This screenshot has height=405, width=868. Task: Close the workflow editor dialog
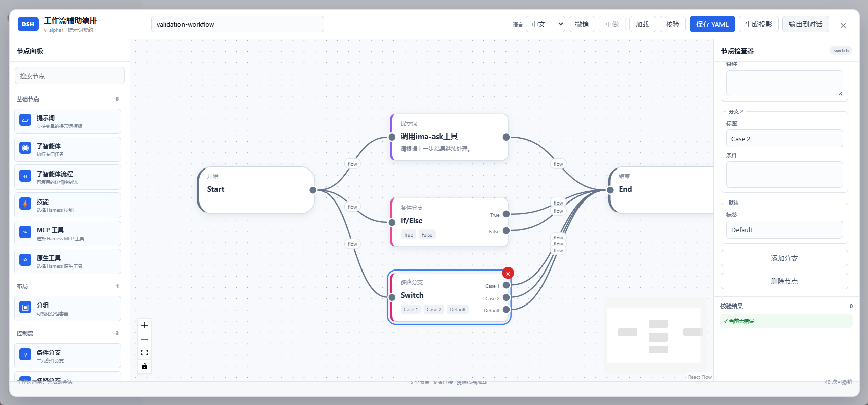pos(843,25)
